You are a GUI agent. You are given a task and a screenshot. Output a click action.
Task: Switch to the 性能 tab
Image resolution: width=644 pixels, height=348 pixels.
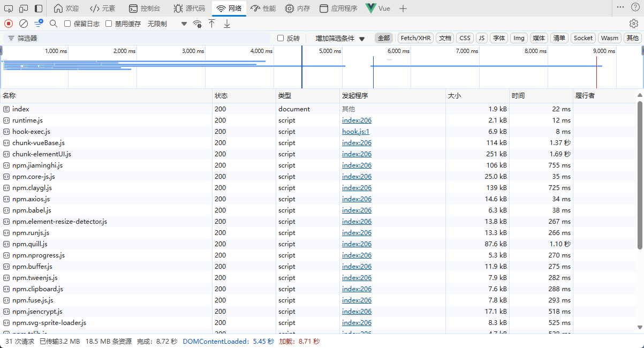click(x=263, y=9)
